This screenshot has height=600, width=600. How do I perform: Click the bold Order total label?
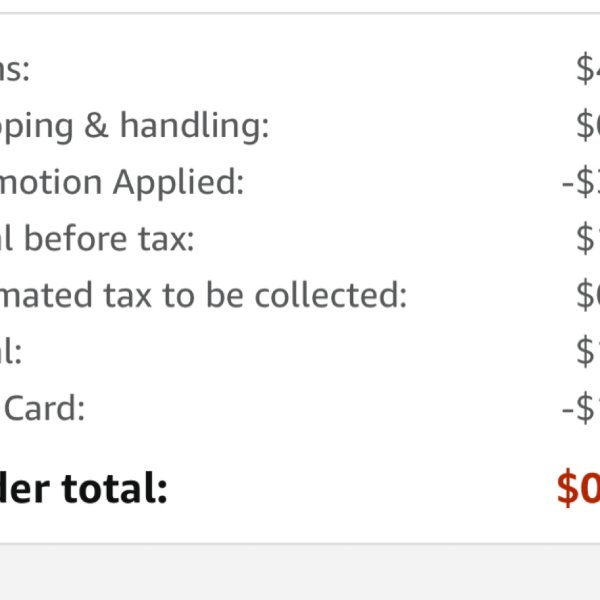pyautogui.click(x=83, y=488)
